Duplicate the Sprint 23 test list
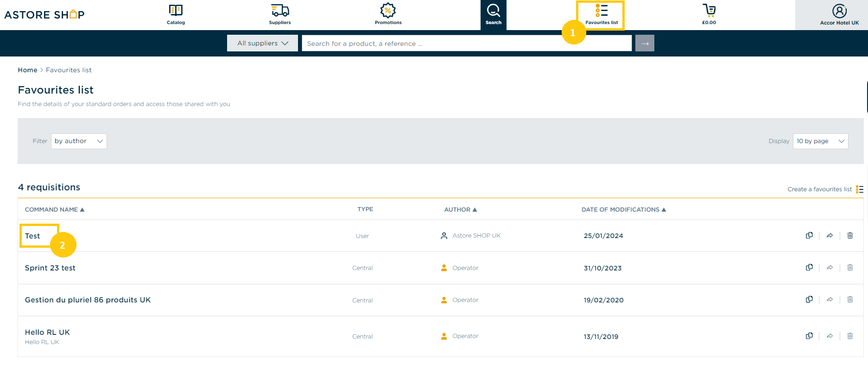 pyautogui.click(x=809, y=267)
